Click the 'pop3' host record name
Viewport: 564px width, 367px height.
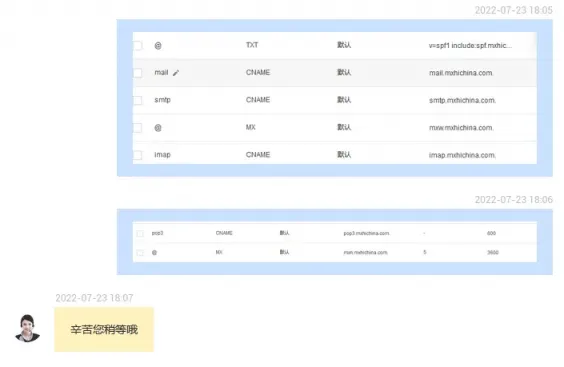click(157, 233)
